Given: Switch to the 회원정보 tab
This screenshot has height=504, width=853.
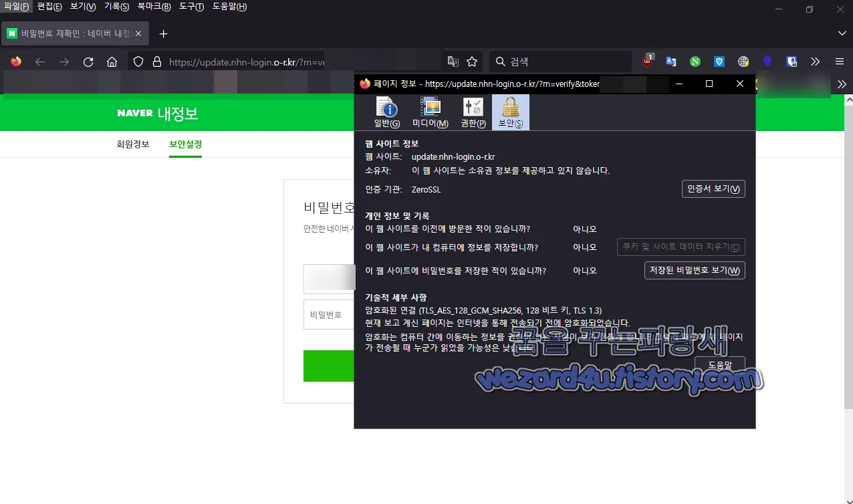Looking at the screenshot, I should tap(133, 144).
